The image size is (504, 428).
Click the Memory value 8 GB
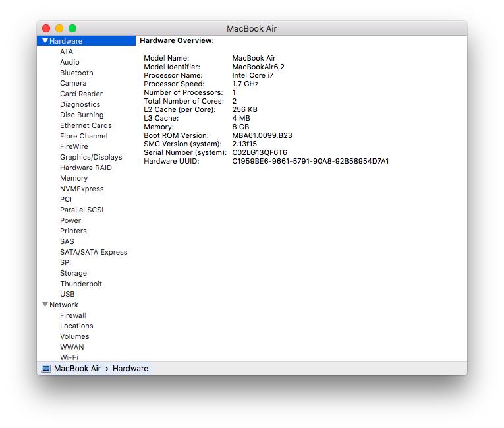pyautogui.click(x=240, y=127)
